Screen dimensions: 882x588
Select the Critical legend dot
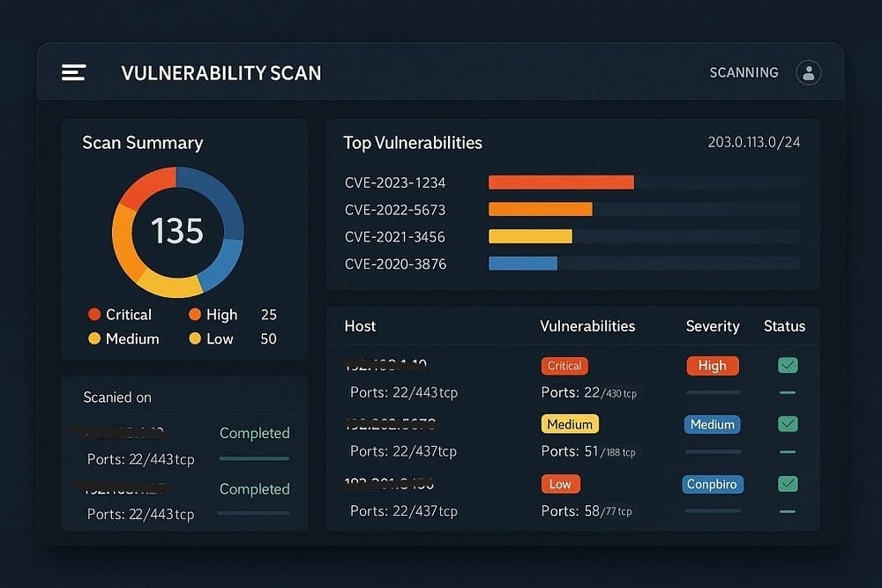[94, 314]
